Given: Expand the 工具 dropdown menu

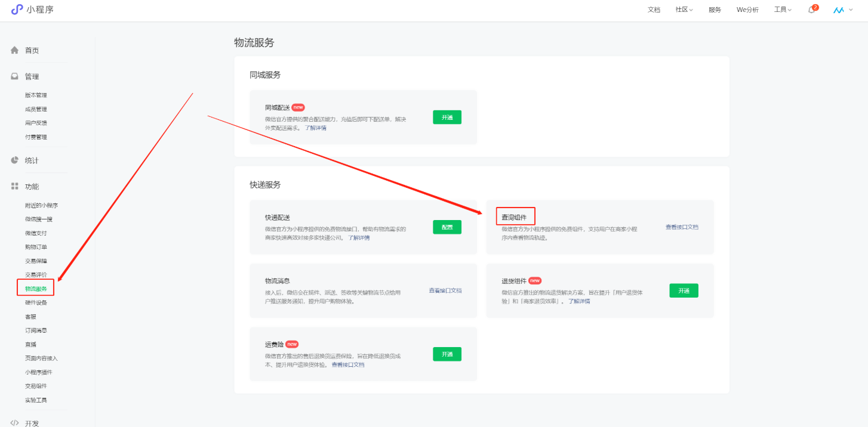Looking at the screenshot, I should [x=783, y=10].
